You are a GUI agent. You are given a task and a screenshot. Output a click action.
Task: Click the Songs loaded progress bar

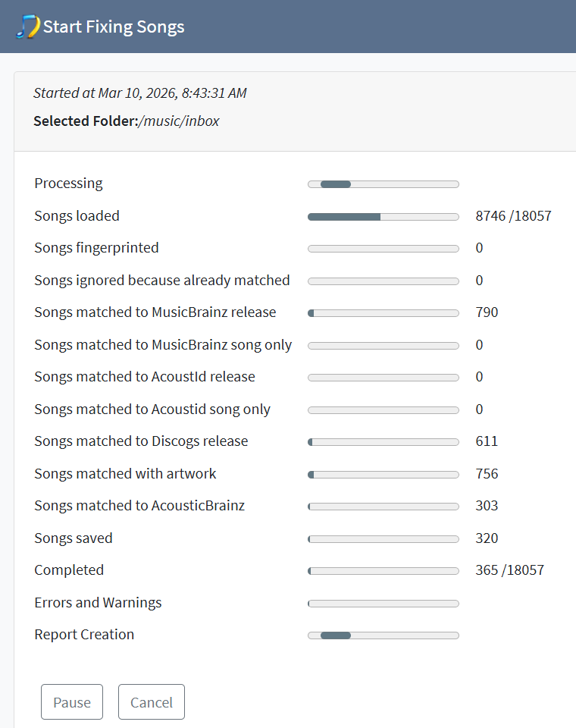click(x=383, y=216)
